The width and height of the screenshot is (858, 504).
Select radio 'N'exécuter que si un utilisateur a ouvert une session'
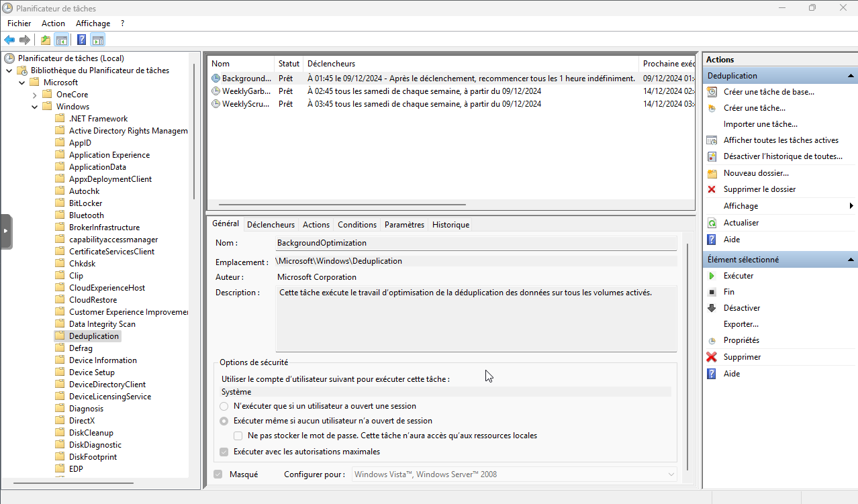coord(224,406)
